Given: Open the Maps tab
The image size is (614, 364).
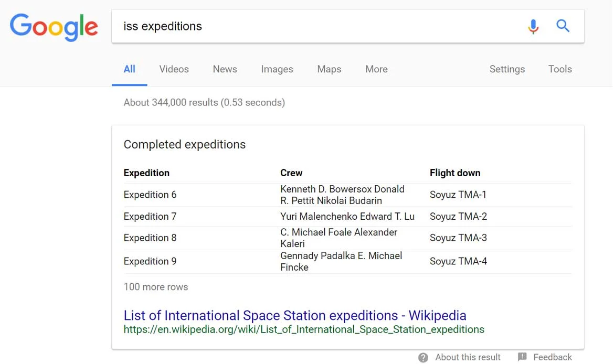Looking at the screenshot, I should 329,69.
